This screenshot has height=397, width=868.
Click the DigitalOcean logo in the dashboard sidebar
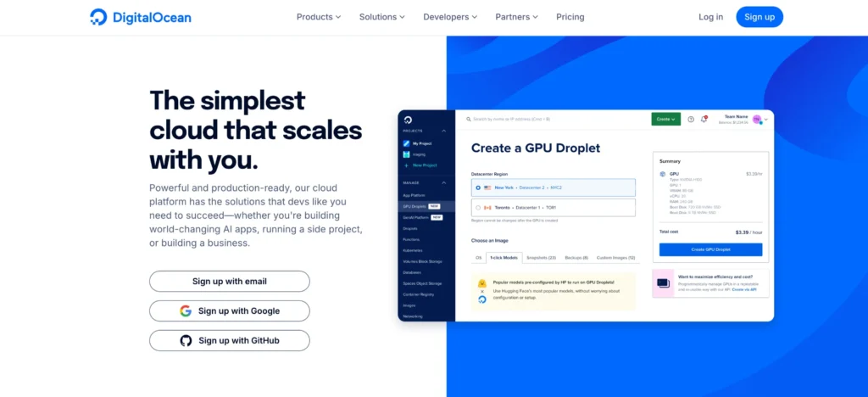(x=408, y=120)
